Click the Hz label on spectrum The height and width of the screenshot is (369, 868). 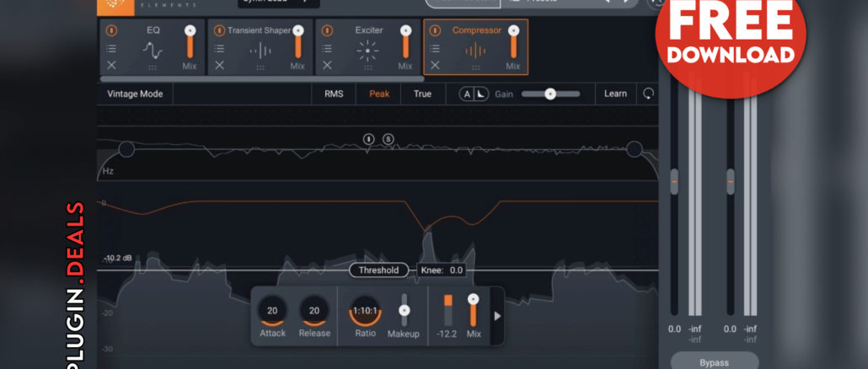(108, 171)
